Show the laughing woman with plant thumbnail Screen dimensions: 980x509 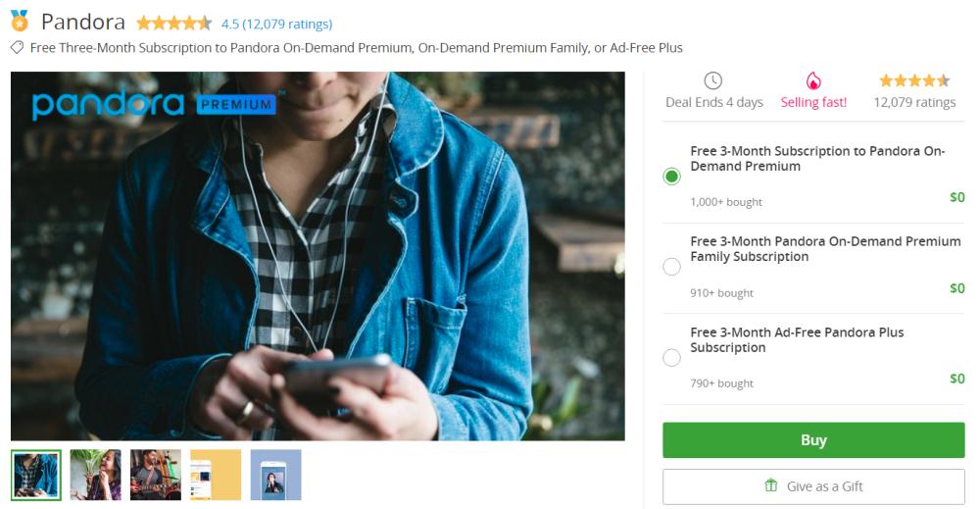[x=96, y=475]
